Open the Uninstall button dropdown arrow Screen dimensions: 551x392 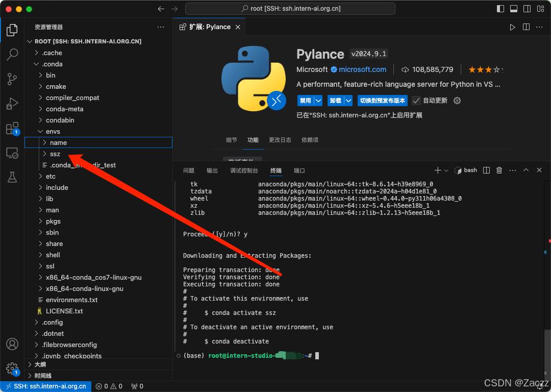pos(348,101)
